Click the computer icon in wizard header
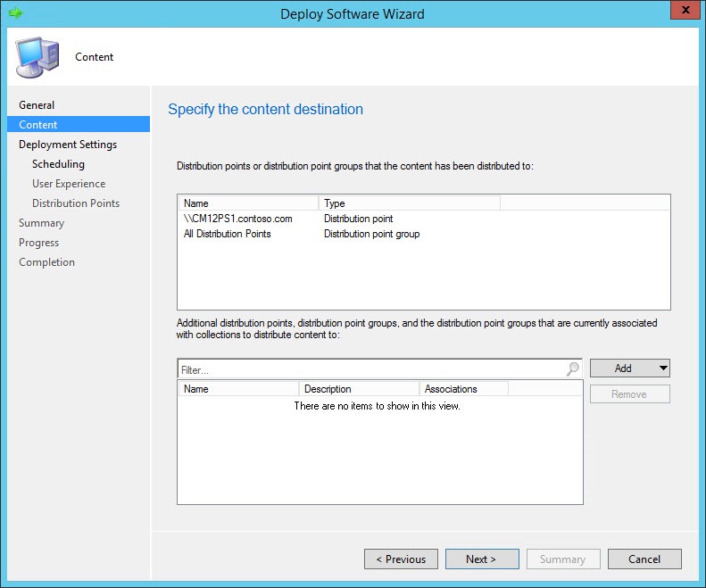This screenshot has width=706, height=588. click(36, 57)
